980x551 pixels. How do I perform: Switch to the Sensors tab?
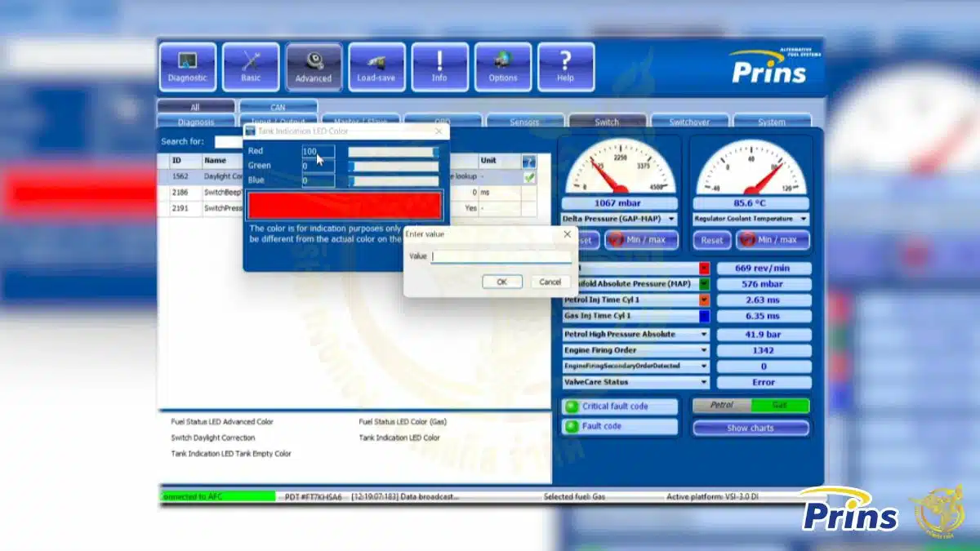pos(524,122)
